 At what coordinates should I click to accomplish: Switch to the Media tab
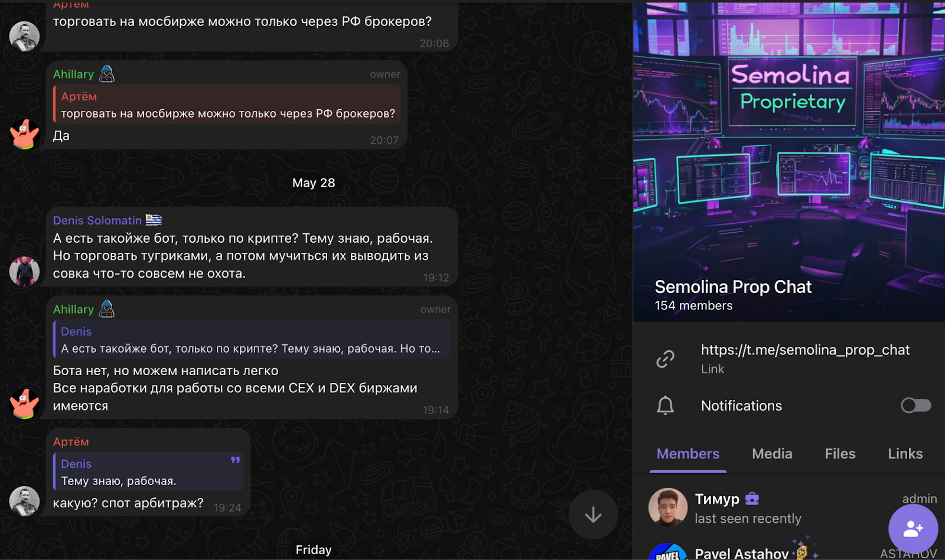[772, 454]
